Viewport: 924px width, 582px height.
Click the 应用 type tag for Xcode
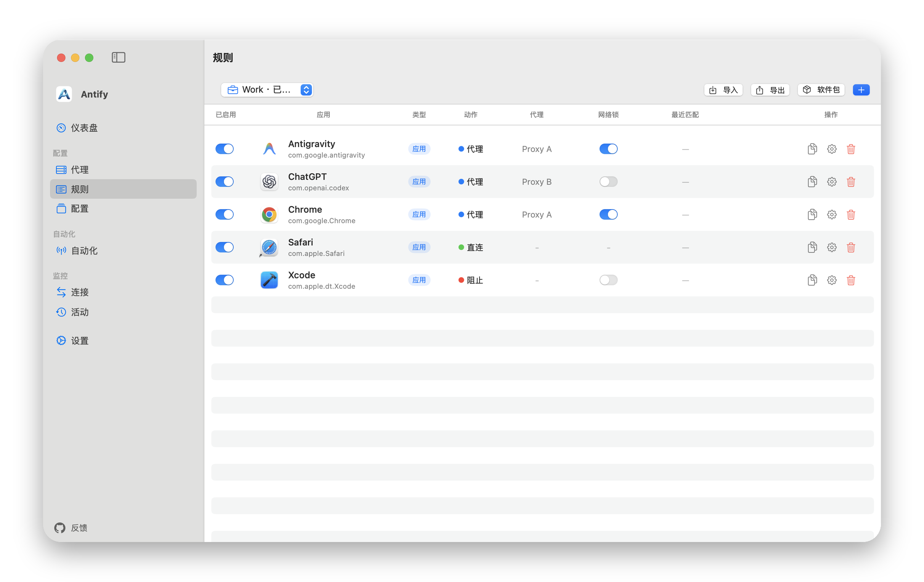click(419, 280)
